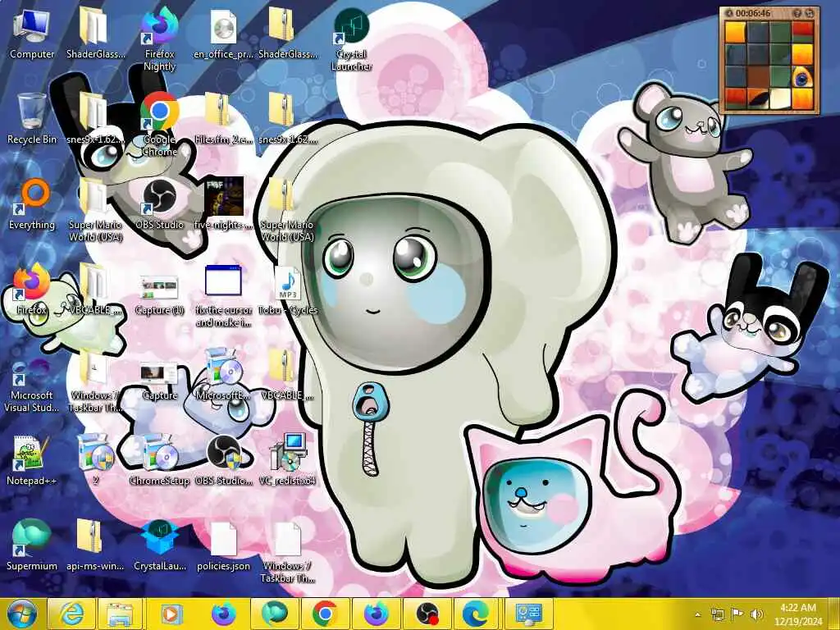Viewport: 840px width, 630px height.
Task: Launch the Supermium desktop shortcut
Action: pos(32,545)
